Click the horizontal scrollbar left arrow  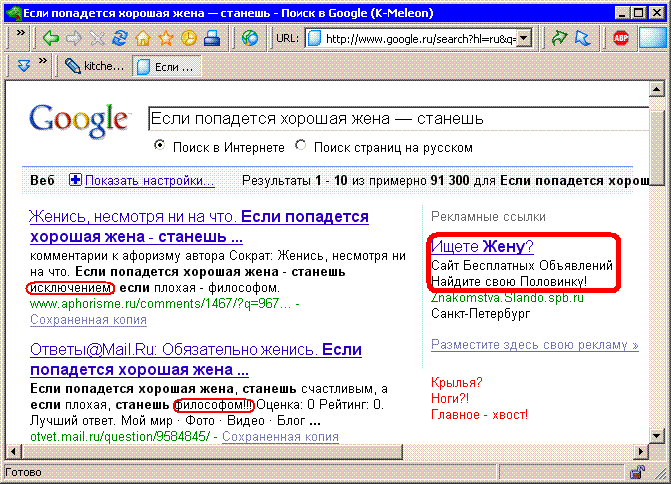pyautogui.click(x=13, y=451)
